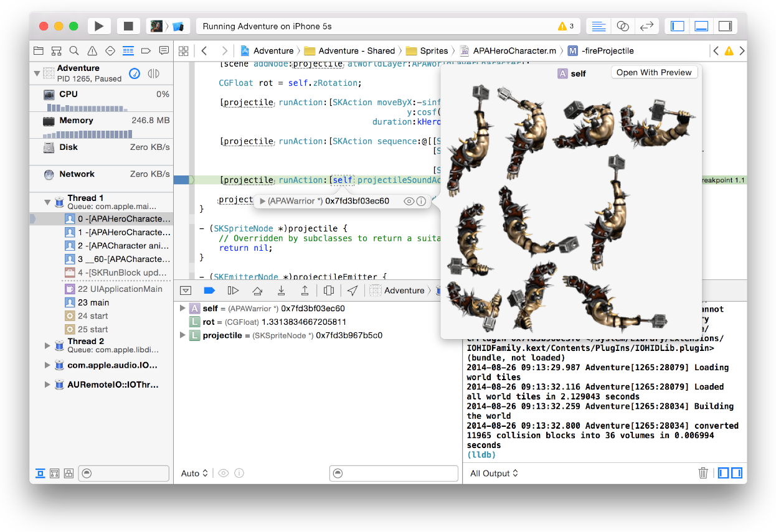Viewport: 776px width, 532px height.
Task: Hide the debug area panel
Action: coord(185,290)
